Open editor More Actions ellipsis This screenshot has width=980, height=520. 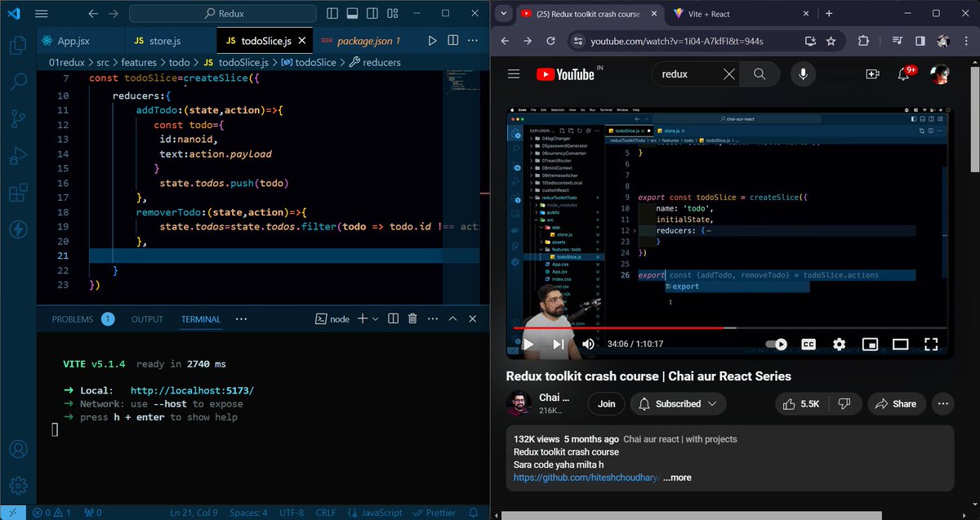pyautogui.click(x=474, y=41)
